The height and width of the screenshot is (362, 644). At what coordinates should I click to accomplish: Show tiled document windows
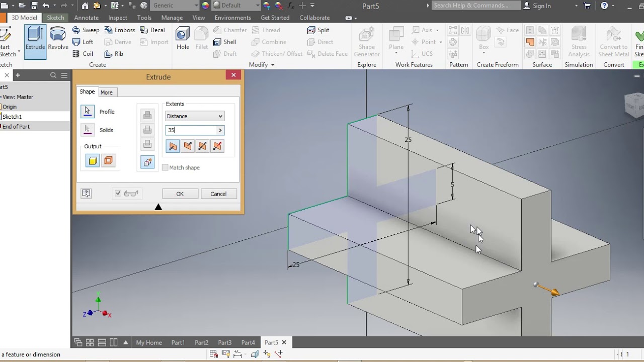tap(90, 342)
